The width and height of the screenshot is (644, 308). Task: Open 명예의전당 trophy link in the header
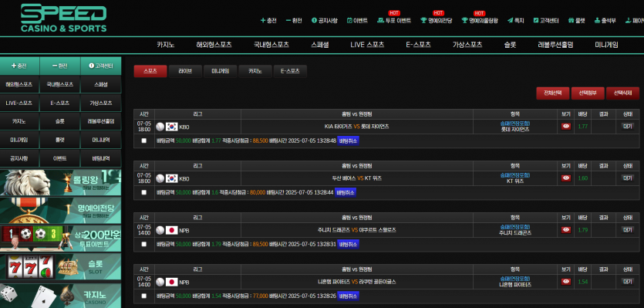437,20
